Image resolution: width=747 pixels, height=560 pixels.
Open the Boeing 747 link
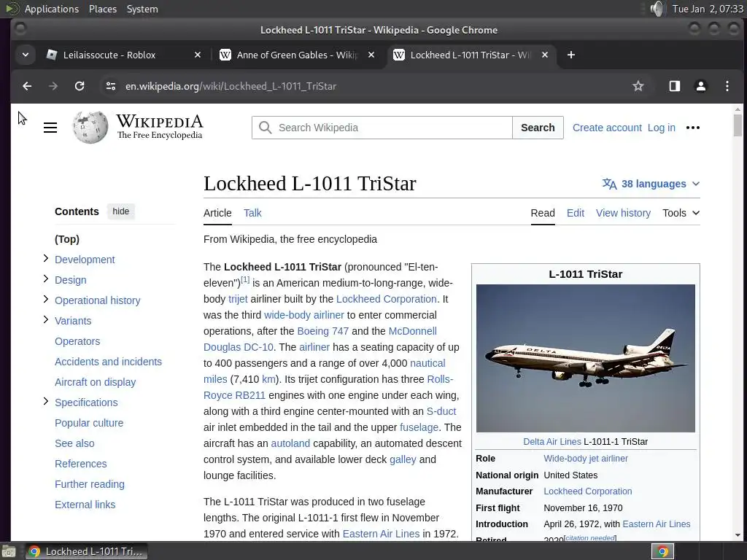[x=323, y=331]
